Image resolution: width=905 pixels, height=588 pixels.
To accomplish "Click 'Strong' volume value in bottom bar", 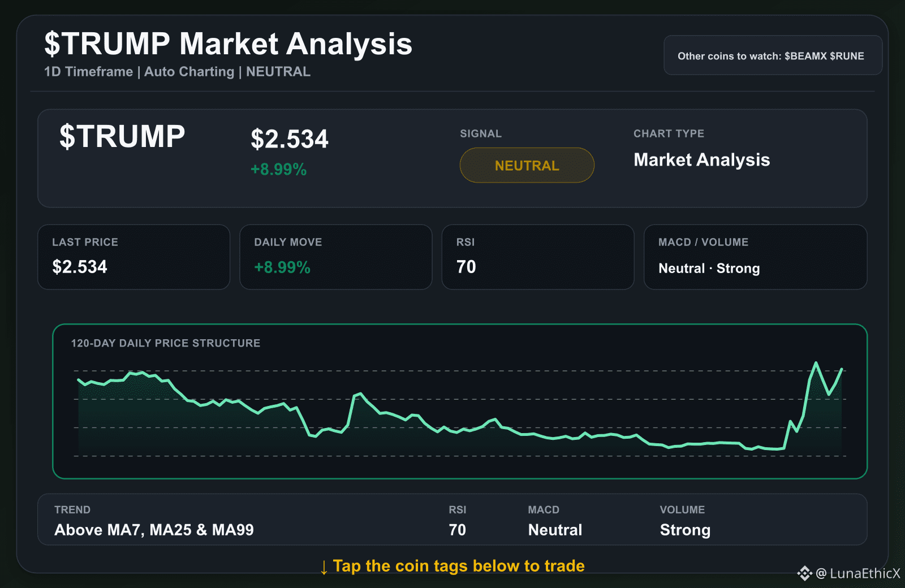I will click(685, 530).
